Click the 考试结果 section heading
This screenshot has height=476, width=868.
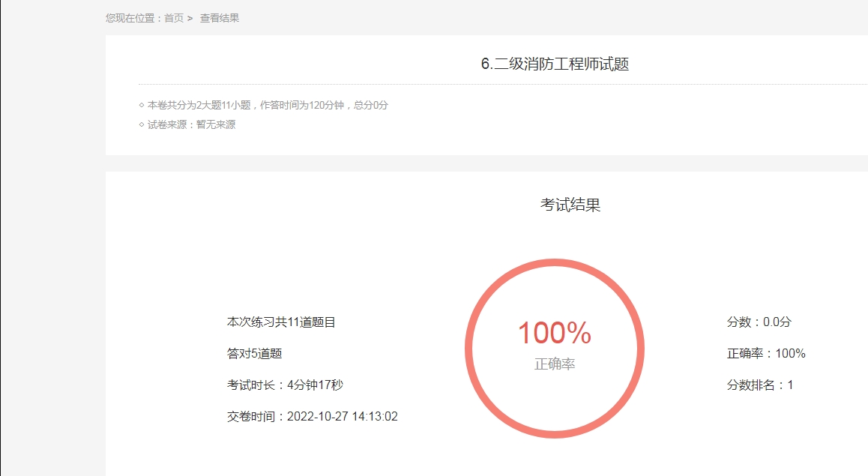(x=570, y=205)
